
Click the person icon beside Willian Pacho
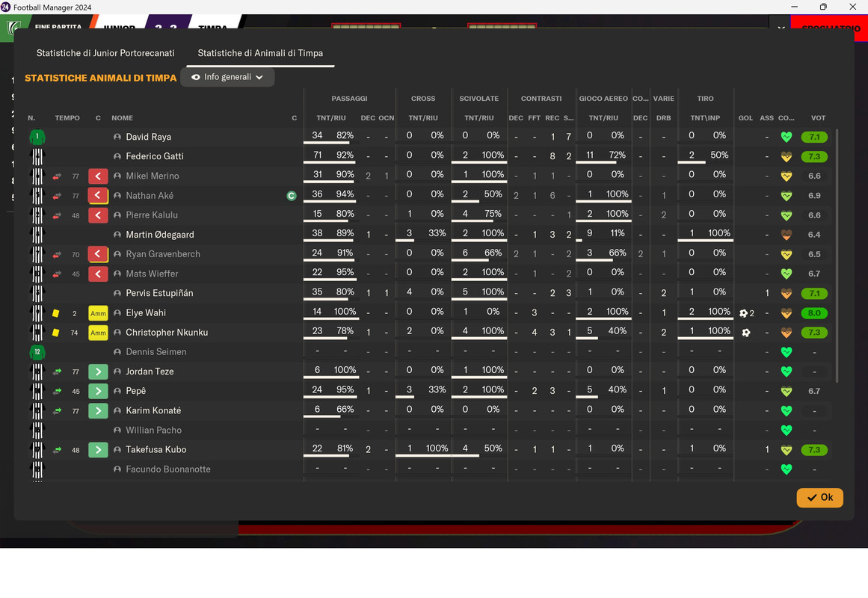click(117, 431)
